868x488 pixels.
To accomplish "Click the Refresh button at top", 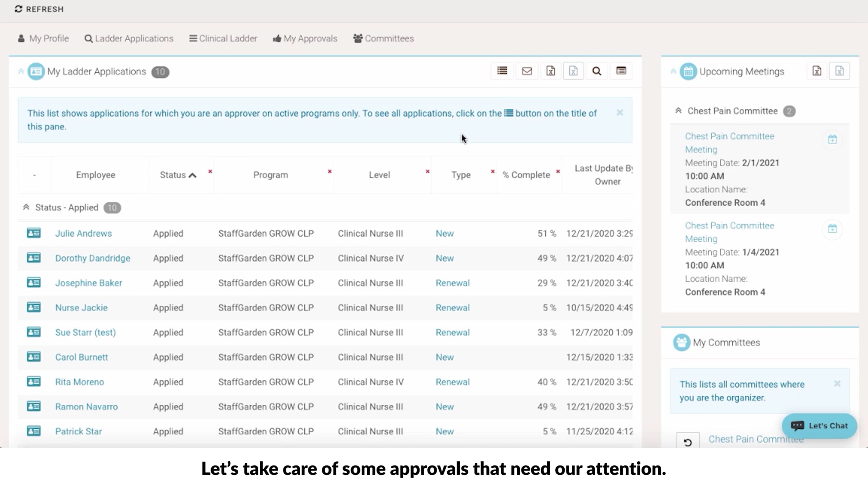I will (x=39, y=9).
